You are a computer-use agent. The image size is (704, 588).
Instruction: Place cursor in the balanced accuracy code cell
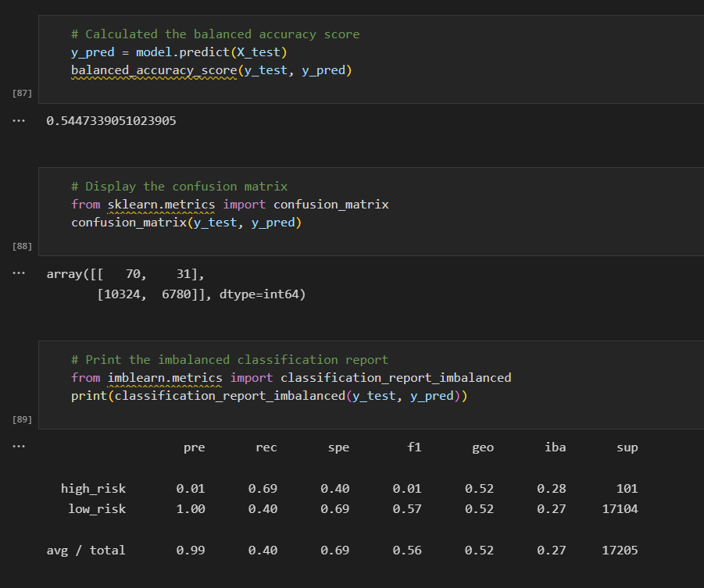click(371, 59)
